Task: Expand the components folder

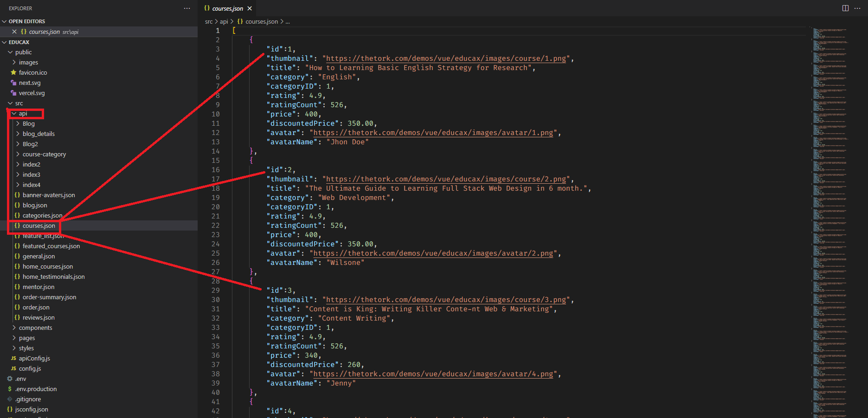Action: [35, 328]
